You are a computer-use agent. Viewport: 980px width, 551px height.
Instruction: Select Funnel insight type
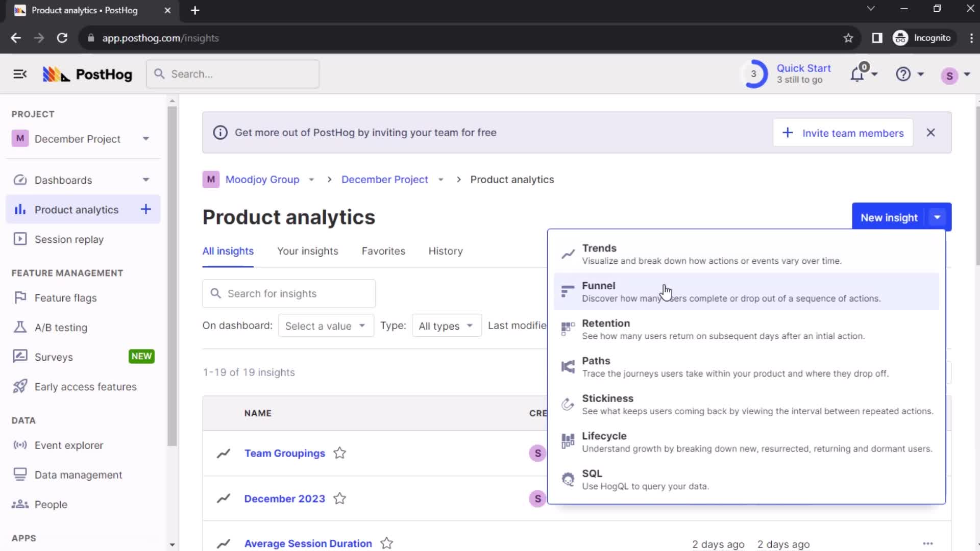(x=746, y=292)
